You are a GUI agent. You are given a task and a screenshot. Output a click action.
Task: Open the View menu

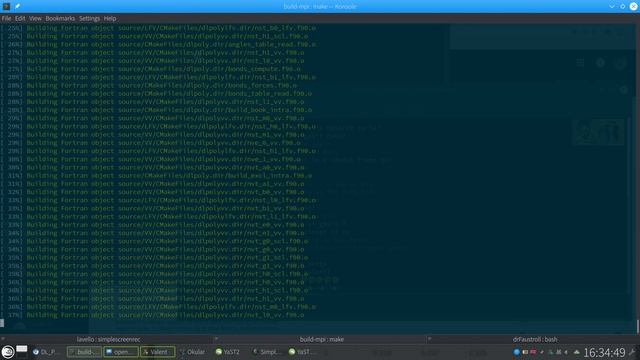pyautogui.click(x=35, y=18)
